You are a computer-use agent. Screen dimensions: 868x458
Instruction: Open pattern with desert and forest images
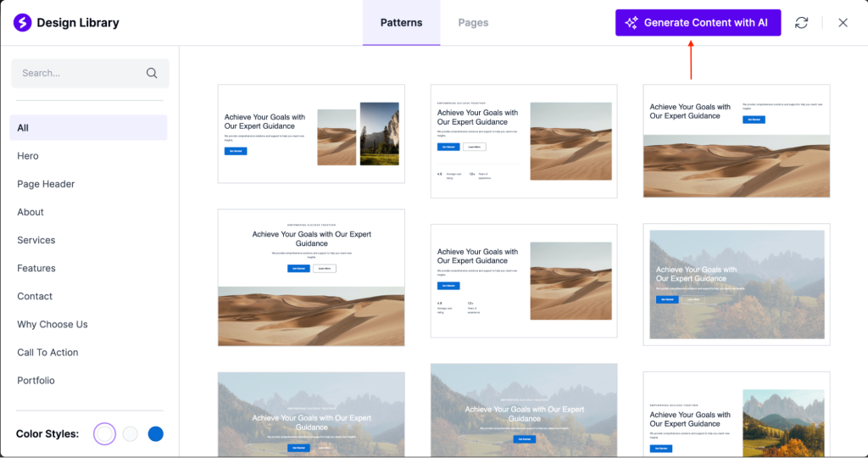coord(311,133)
